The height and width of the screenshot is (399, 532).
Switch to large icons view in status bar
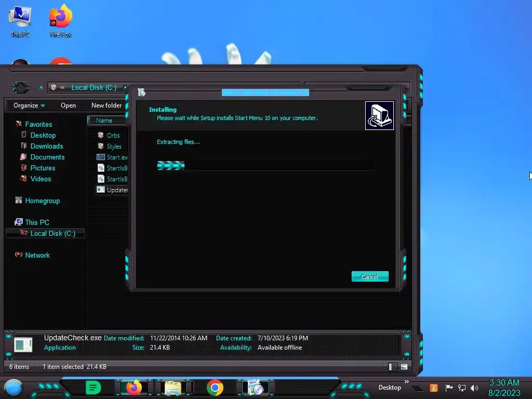point(404,367)
